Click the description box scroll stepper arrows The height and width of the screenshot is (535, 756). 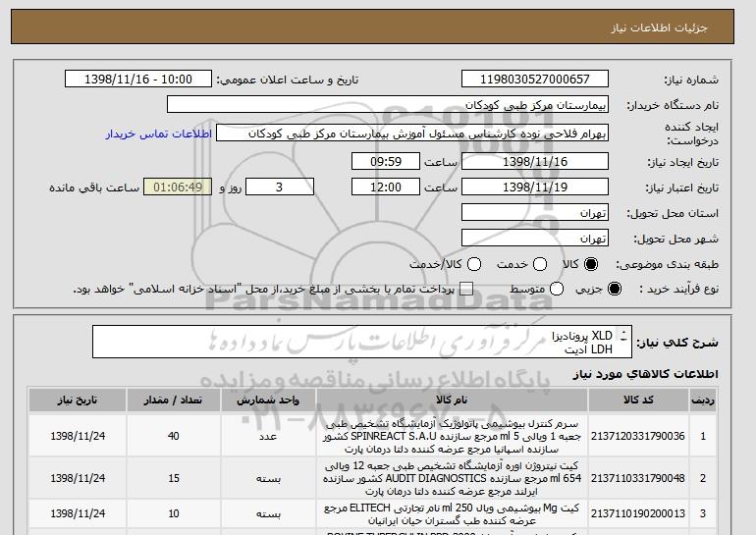[x=623, y=336]
